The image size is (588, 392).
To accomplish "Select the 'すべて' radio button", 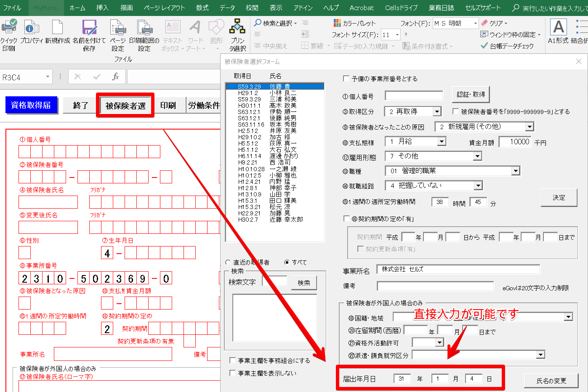I will click(287, 262).
